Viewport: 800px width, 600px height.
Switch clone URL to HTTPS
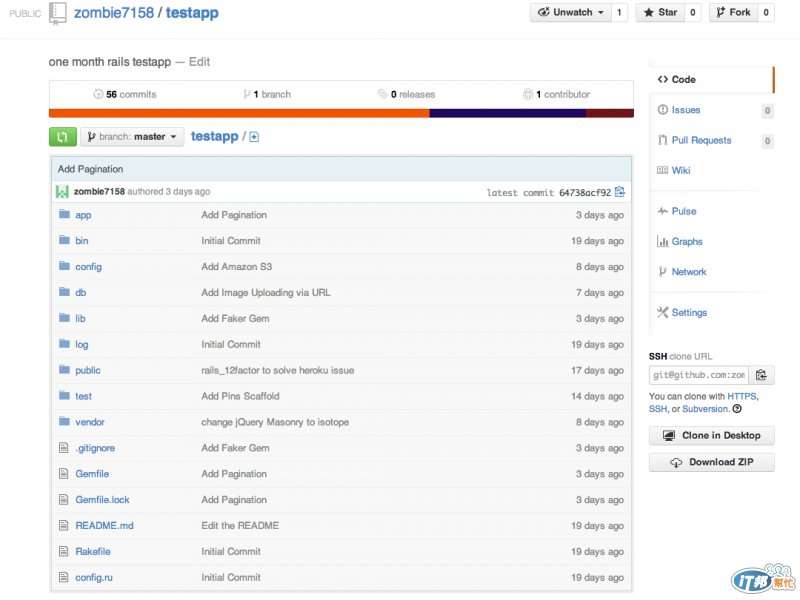point(742,396)
